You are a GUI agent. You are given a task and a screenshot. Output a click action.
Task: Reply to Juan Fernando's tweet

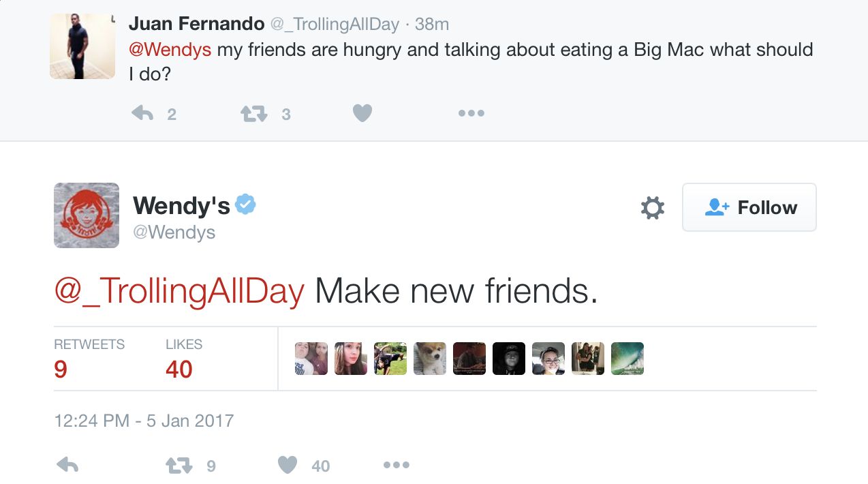click(143, 114)
